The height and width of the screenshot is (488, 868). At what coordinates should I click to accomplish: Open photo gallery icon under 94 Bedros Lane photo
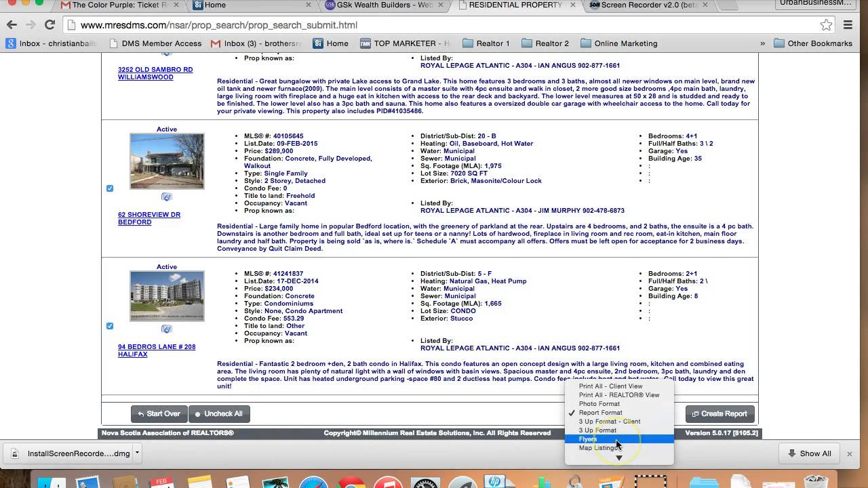(x=167, y=329)
